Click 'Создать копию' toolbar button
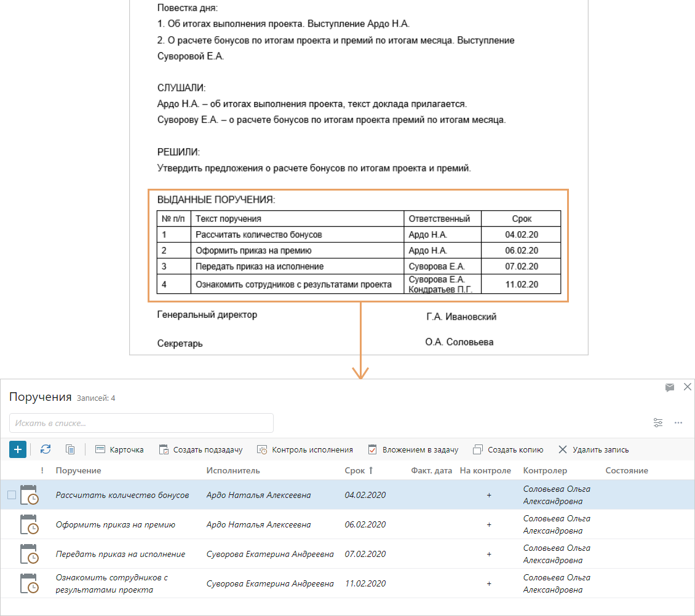The width and height of the screenshot is (695, 616). pyautogui.click(x=508, y=449)
